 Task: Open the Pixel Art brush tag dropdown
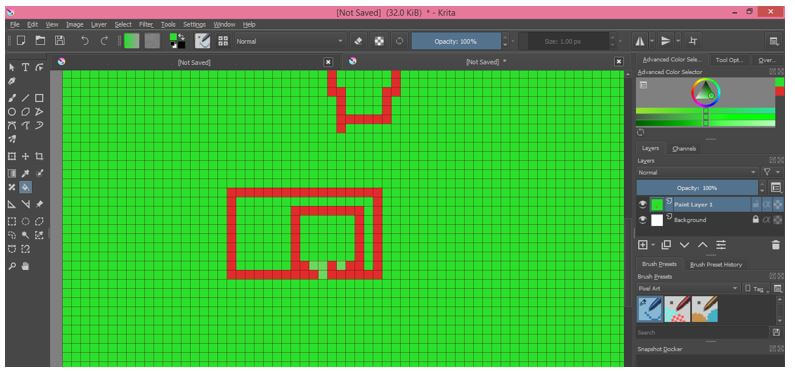(688, 288)
